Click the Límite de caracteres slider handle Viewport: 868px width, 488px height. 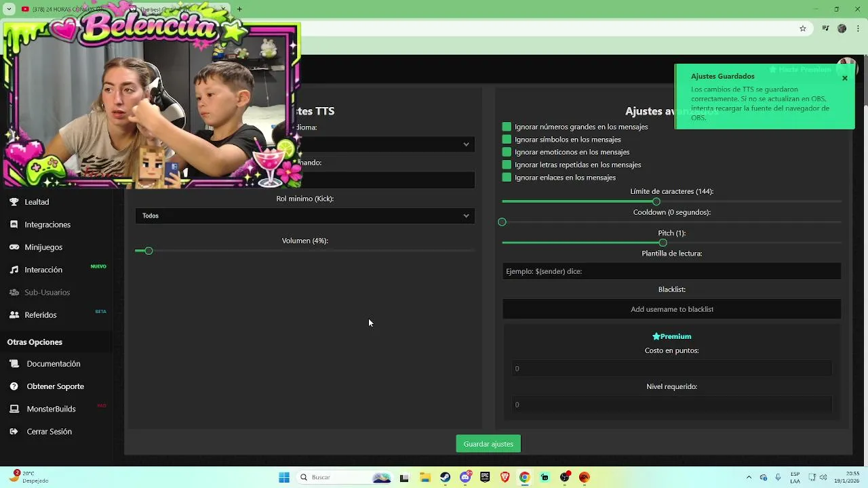656,202
